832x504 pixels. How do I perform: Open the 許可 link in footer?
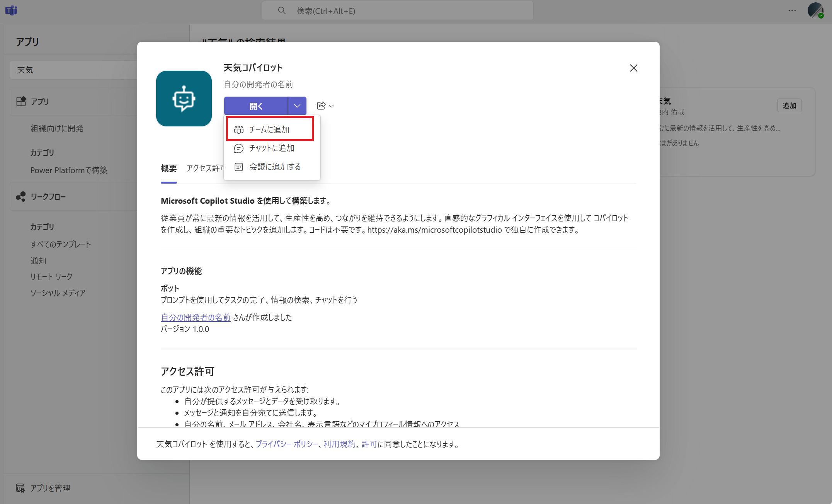tap(369, 444)
